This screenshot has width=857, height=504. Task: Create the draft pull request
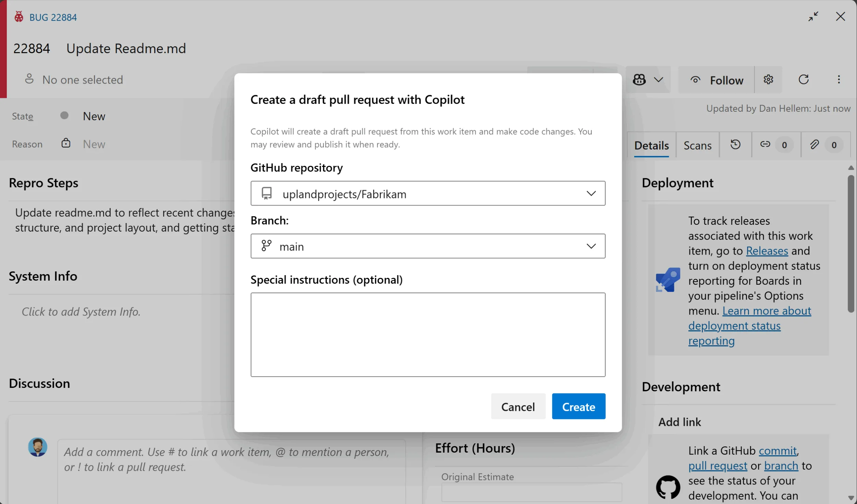[578, 406]
